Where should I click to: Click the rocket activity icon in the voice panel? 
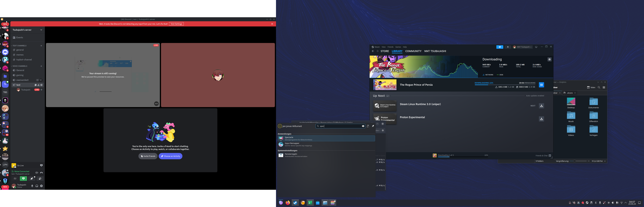[x=32, y=179]
